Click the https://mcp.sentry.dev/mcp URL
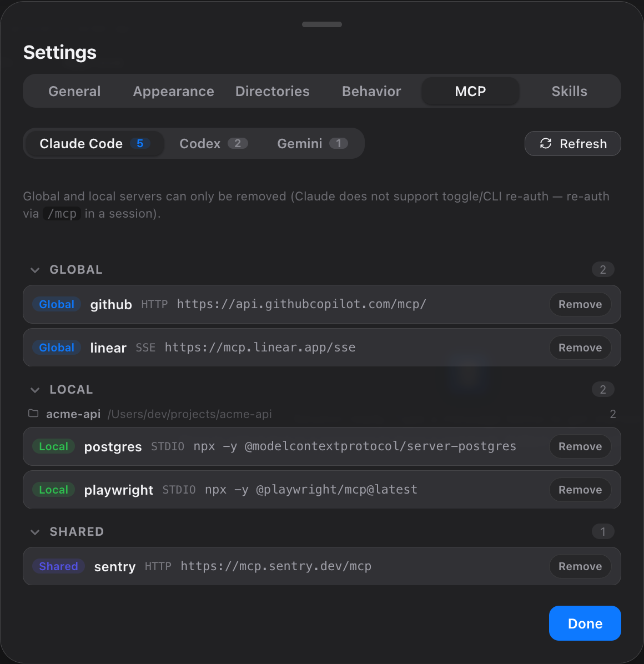The width and height of the screenshot is (644, 664). coord(276,566)
